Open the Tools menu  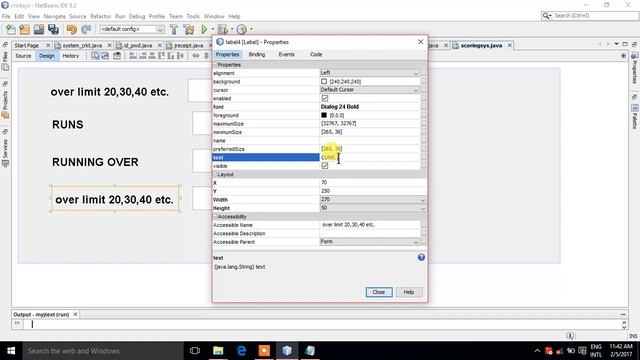click(x=193, y=16)
